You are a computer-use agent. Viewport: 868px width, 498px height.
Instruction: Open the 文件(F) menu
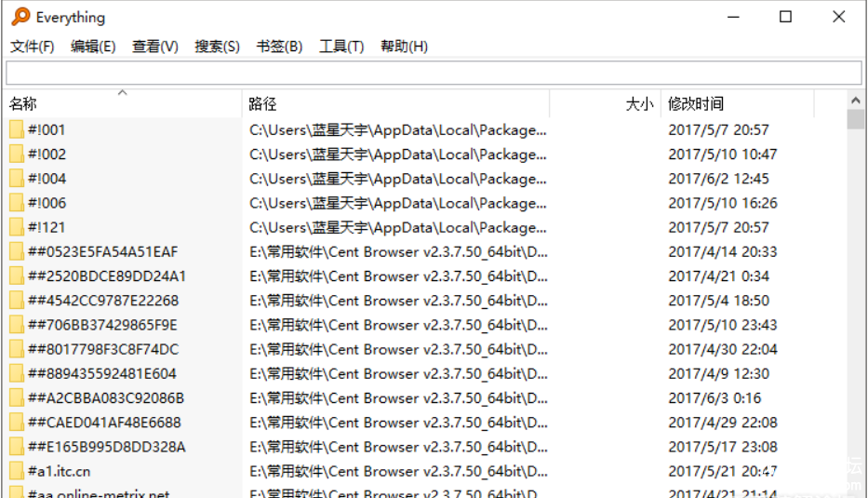33,47
